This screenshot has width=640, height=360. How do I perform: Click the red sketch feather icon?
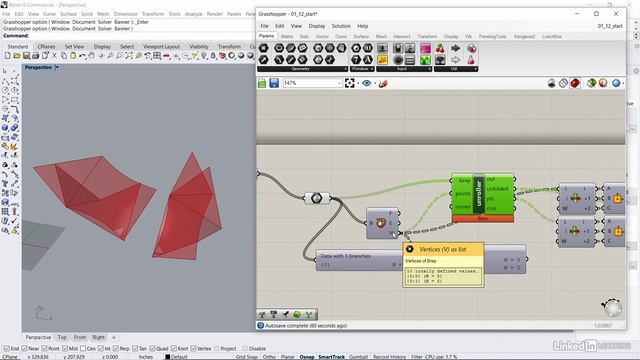(x=383, y=83)
